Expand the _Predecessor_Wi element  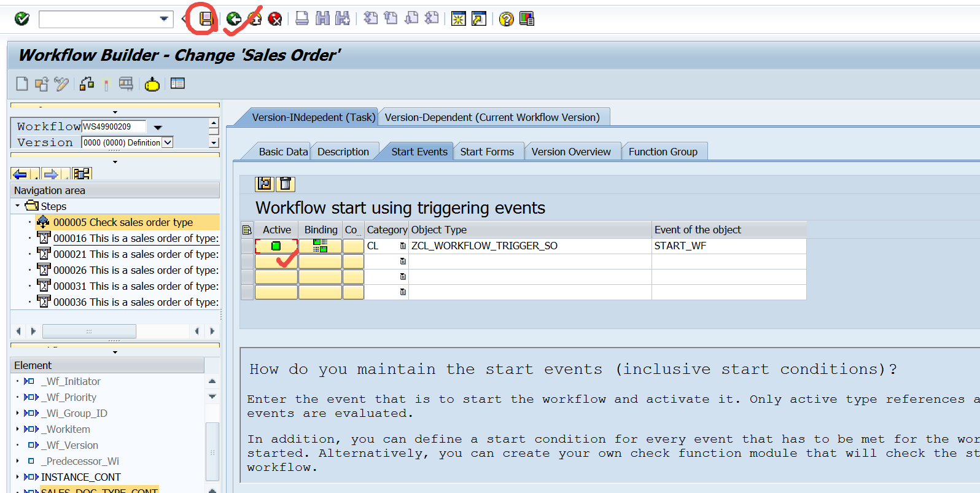18,461
